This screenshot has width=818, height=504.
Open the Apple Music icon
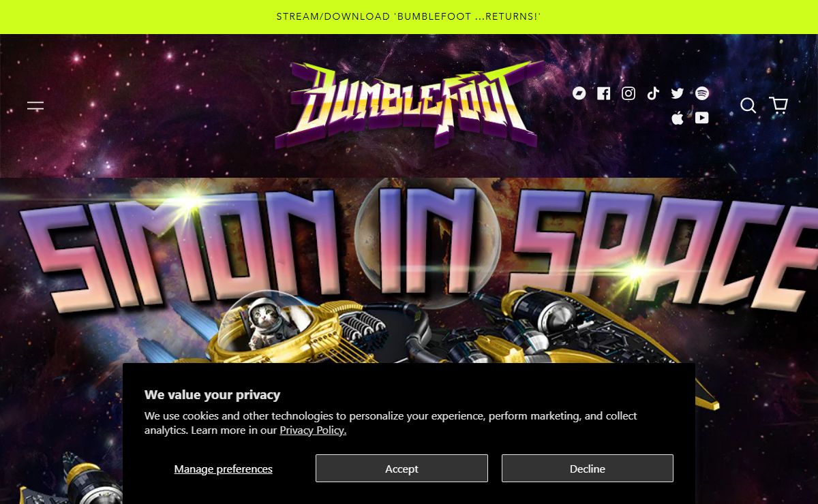point(678,118)
